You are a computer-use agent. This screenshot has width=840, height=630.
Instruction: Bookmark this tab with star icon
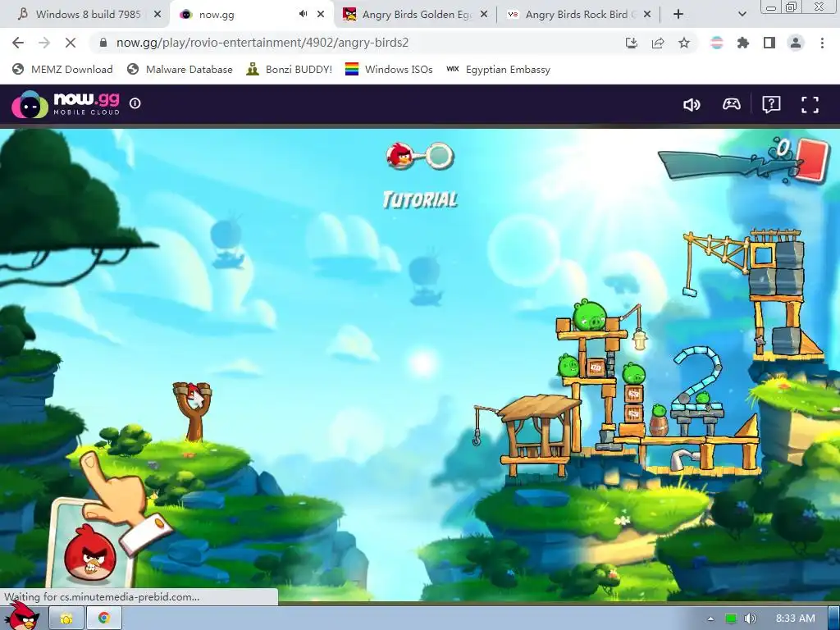point(684,43)
